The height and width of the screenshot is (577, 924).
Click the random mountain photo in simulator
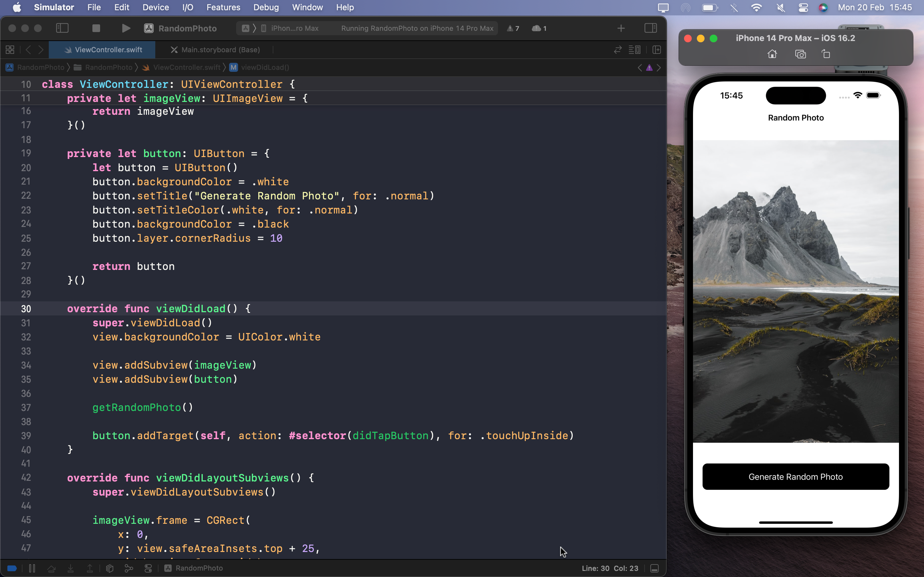pyautogui.click(x=795, y=291)
